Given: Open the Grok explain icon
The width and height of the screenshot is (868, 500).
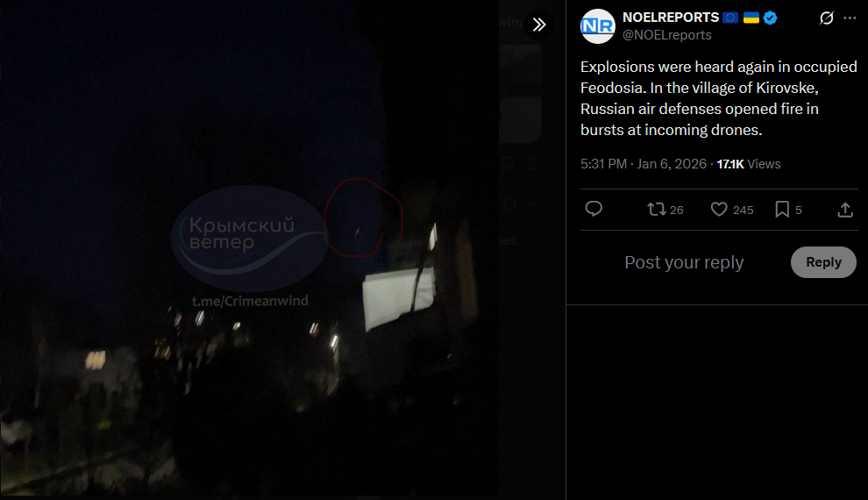Looking at the screenshot, I should click(x=826, y=18).
